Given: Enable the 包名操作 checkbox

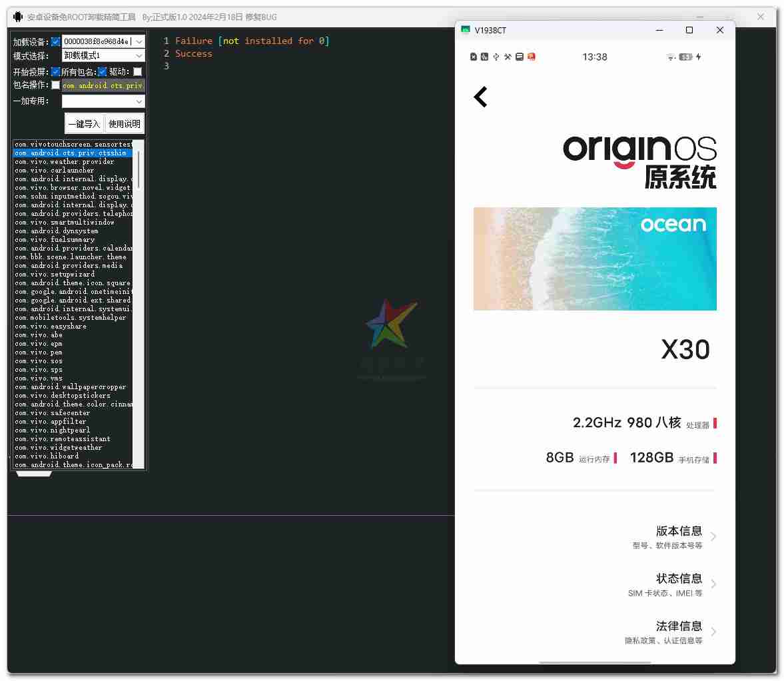Looking at the screenshot, I should coord(55,85).
